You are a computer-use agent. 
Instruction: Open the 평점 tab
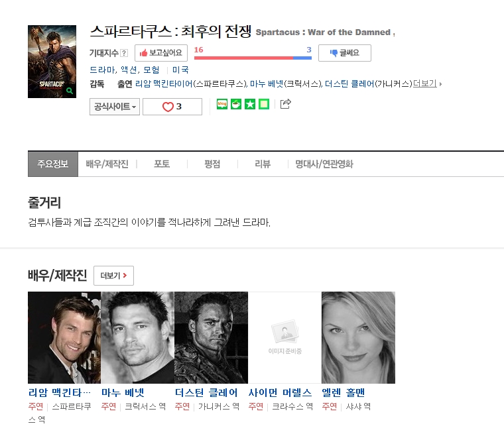coord(212,164)
